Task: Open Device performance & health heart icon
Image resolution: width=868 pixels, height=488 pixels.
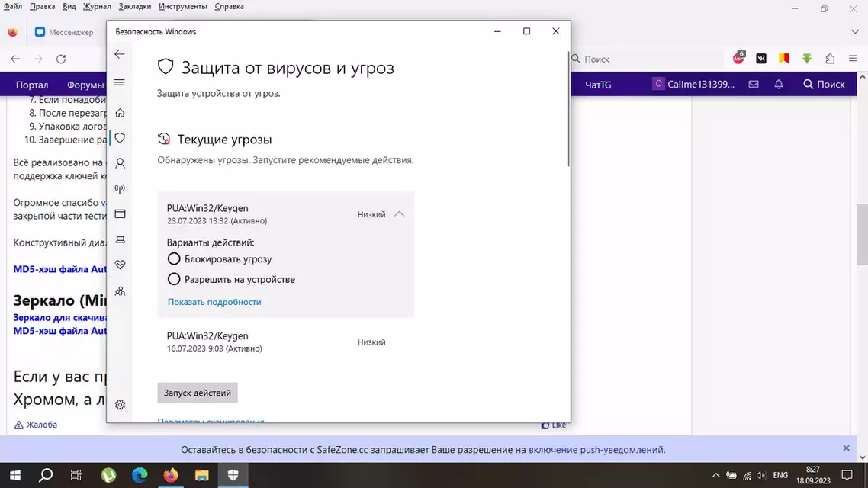Action: click(120, 265)
